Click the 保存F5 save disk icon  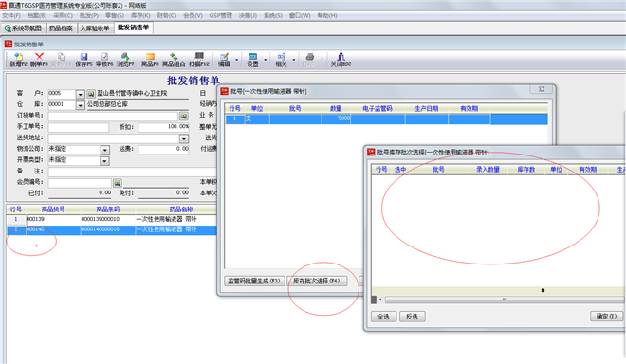click(83, 60)
